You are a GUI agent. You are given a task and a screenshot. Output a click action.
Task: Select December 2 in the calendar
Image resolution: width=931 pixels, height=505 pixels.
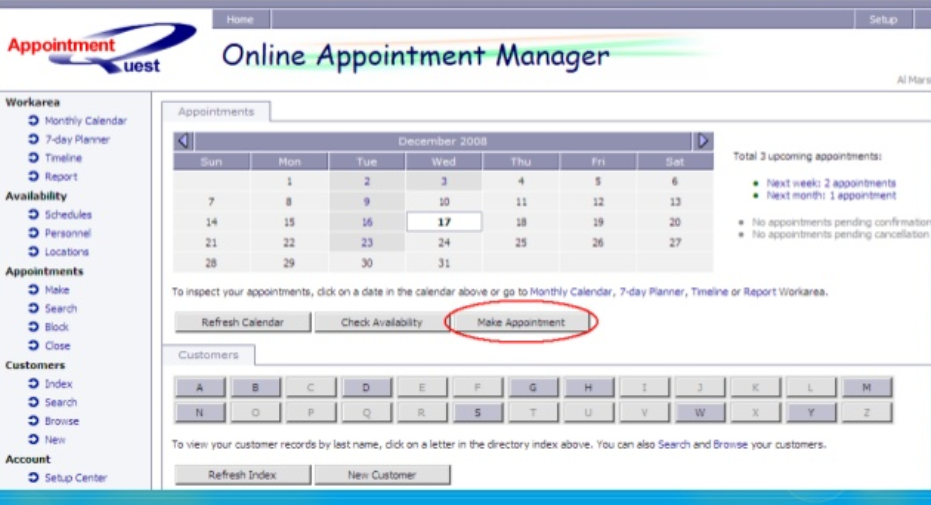point(367,182)
